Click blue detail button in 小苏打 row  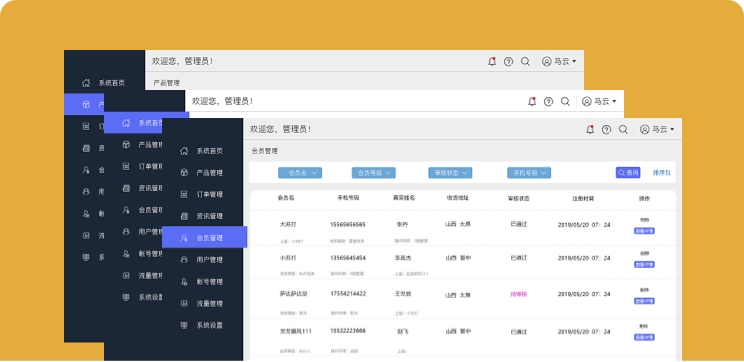pos(644,265)
